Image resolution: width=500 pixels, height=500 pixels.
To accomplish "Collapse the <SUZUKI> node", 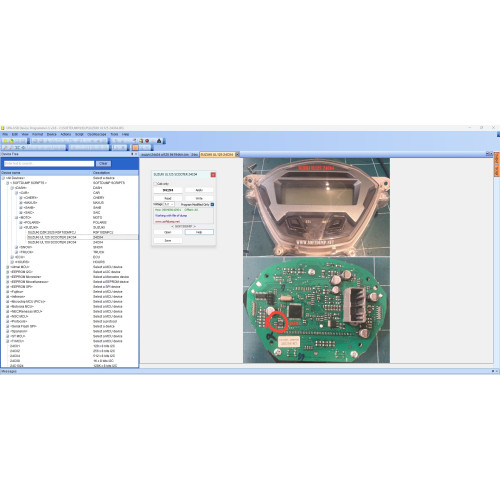I will pos(21,227).
